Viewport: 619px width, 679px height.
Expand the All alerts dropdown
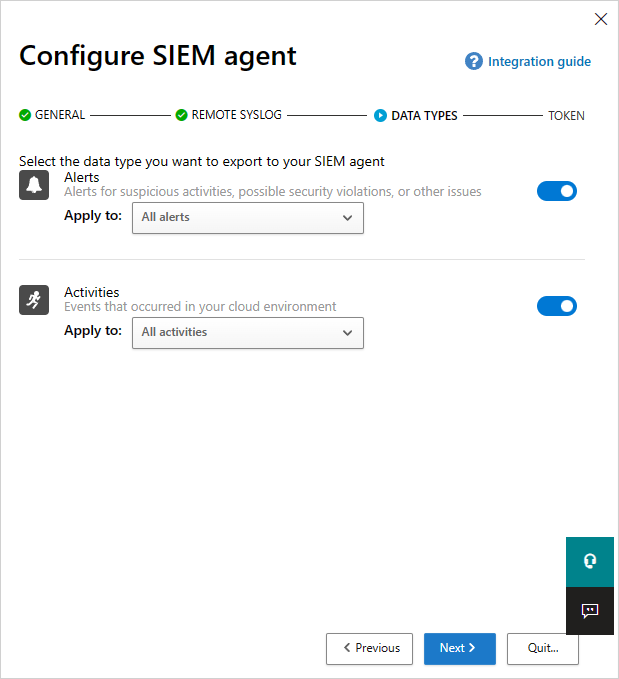(x=248, y=217)
